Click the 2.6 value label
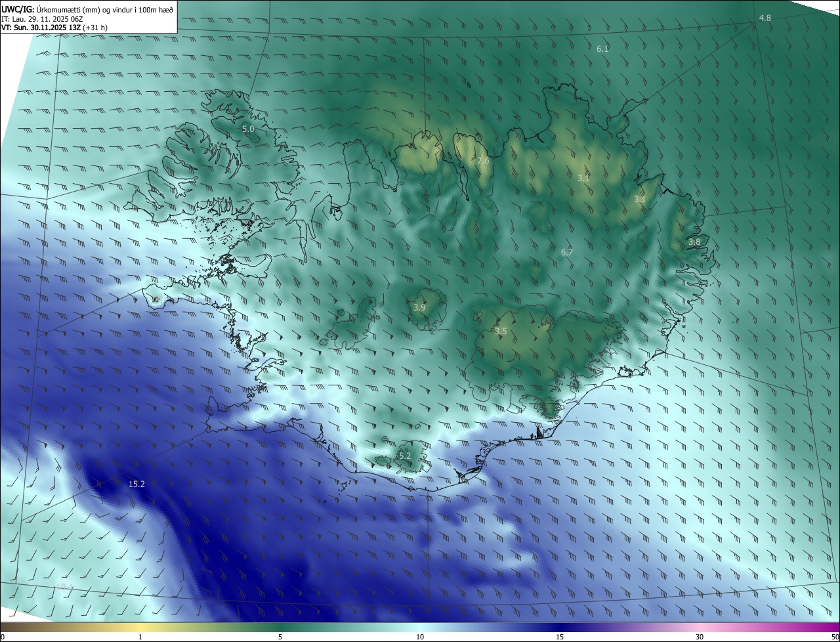The height and width of the screenshot is (642, 840). (x=483, y=161)
